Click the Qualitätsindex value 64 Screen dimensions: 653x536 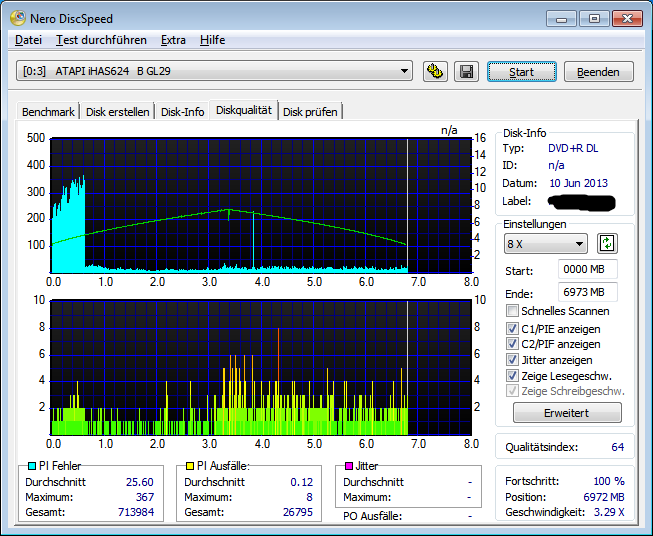click(618, 447)
